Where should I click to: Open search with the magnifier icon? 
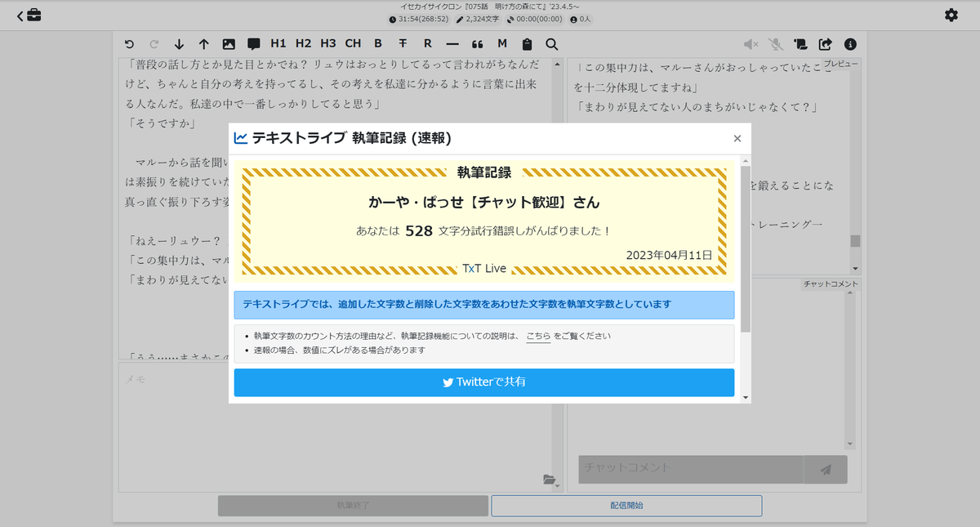(x=552, y=44)
